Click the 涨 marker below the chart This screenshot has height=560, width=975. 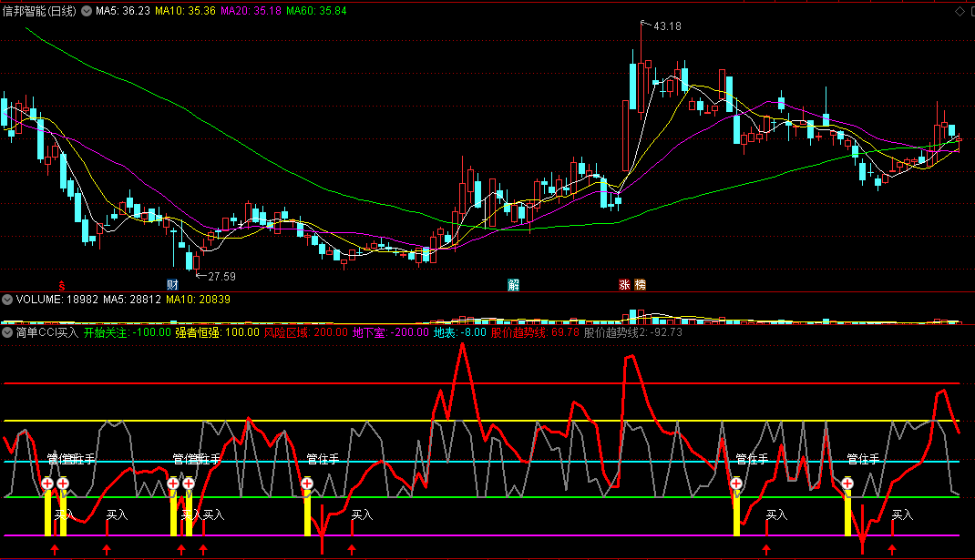click(624, 285)
